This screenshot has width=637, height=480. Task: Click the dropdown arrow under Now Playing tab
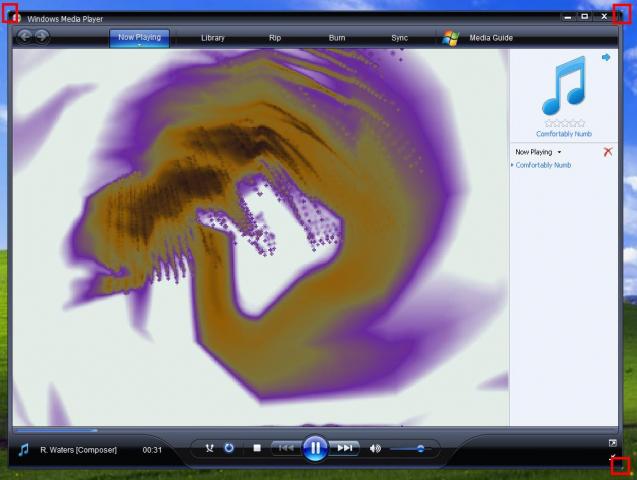pyautogui.click(x=139, y=45)
